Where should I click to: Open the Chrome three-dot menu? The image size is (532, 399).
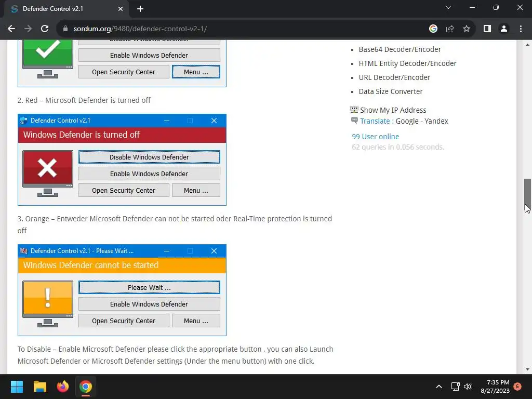521,29
